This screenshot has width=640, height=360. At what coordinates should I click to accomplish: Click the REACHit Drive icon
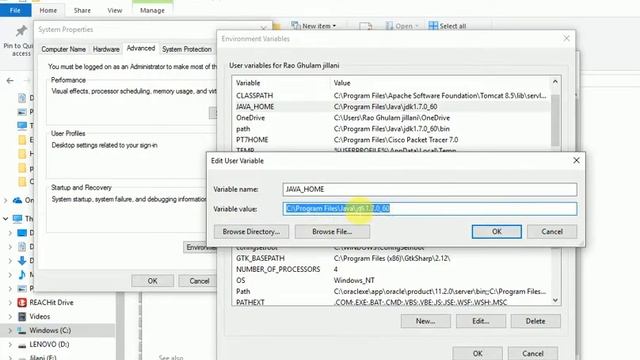pos(22,302)
